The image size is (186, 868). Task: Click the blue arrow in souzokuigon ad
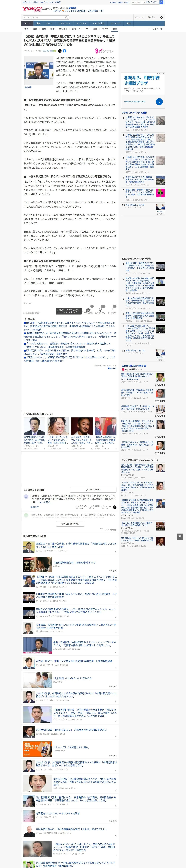tap(159, 101)
